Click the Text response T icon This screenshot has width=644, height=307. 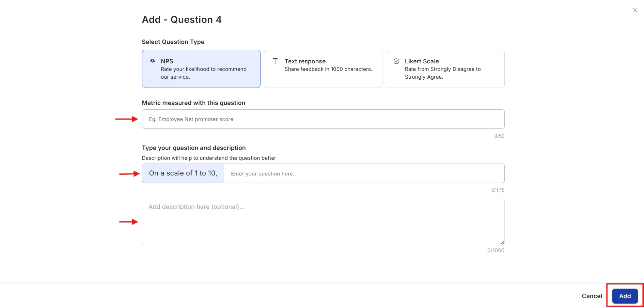tap(275, 61)
